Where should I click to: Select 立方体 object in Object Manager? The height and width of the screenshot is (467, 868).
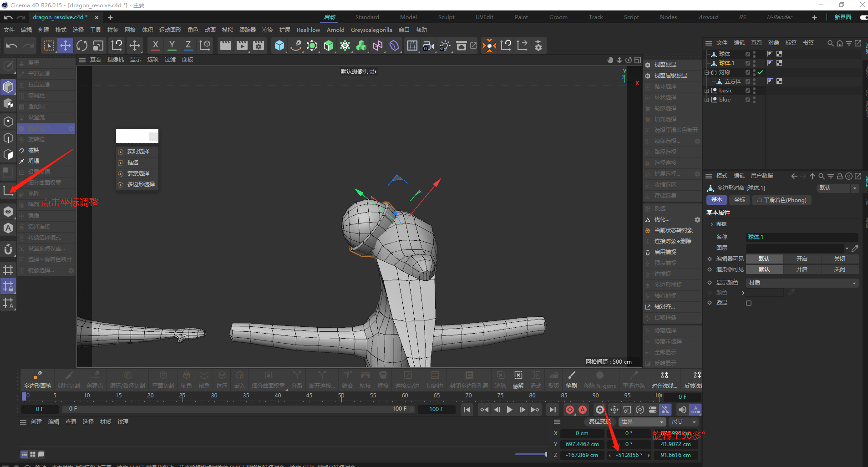[732, 81]
